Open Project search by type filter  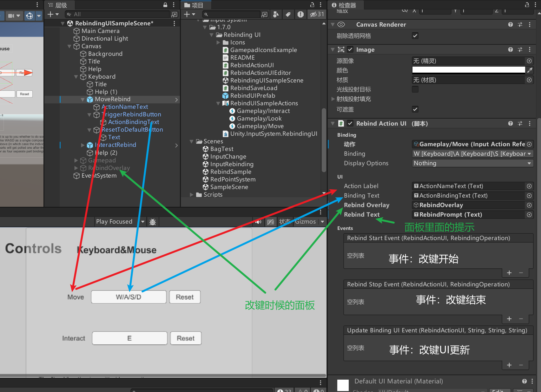276,14
